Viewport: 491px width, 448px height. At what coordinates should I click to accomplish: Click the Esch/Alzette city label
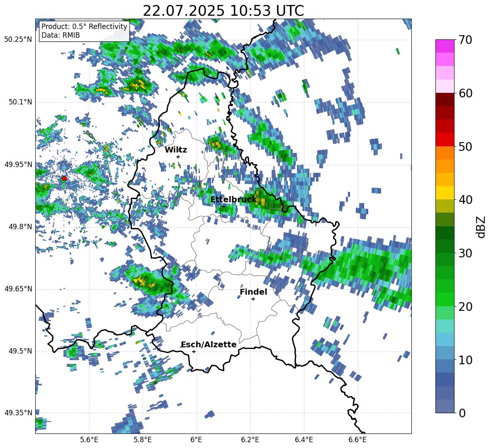209,344
